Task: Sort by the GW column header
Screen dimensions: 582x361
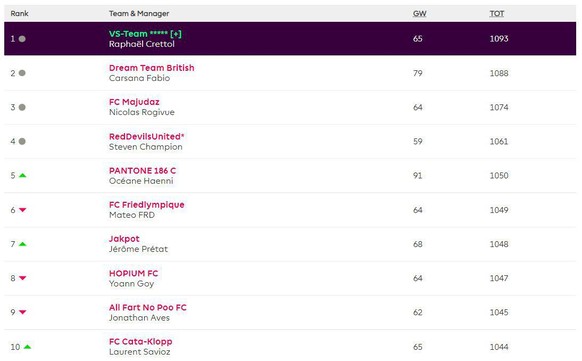Action: (x=419, y=13)
